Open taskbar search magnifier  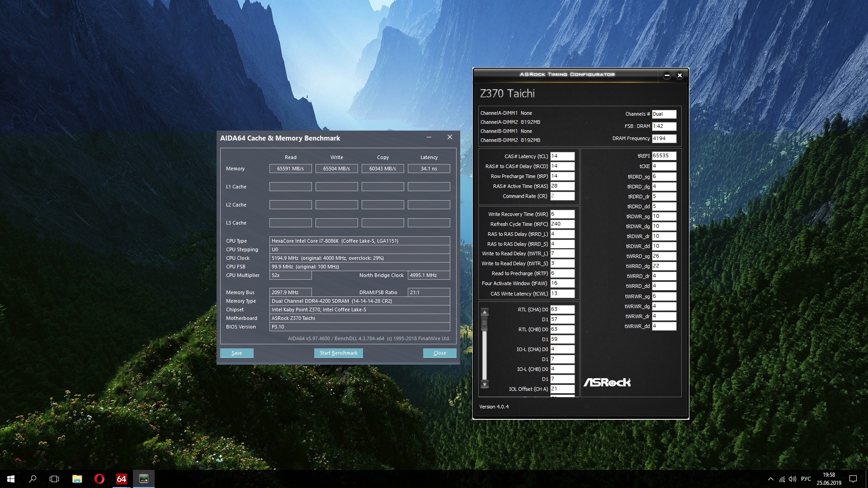[x=33, y=479]
